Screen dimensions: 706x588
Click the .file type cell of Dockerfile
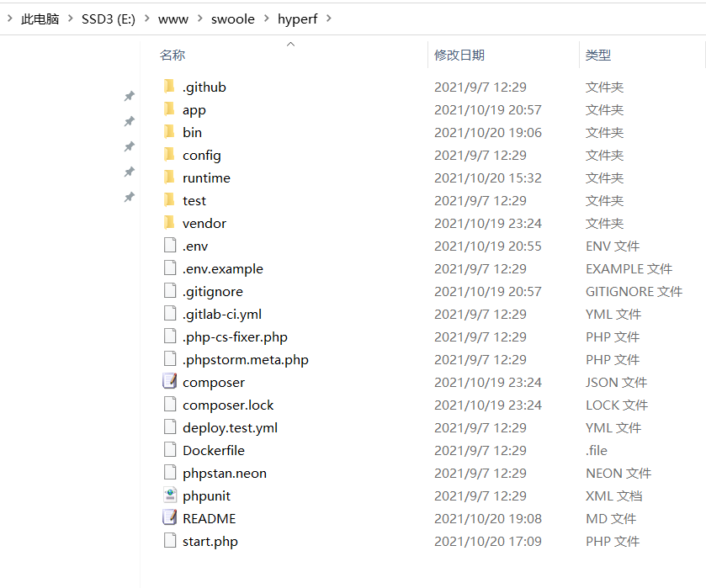coord(596,450)
